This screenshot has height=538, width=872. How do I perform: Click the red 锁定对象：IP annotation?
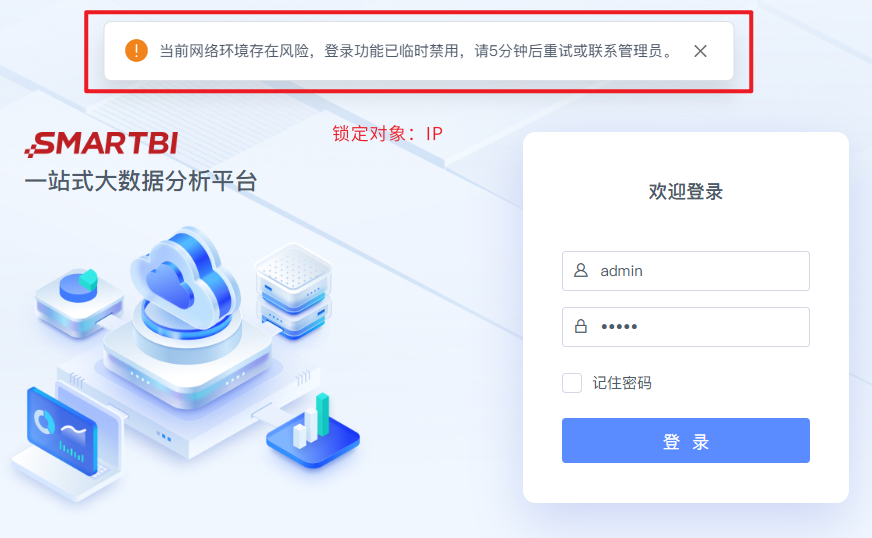(388, 134)
